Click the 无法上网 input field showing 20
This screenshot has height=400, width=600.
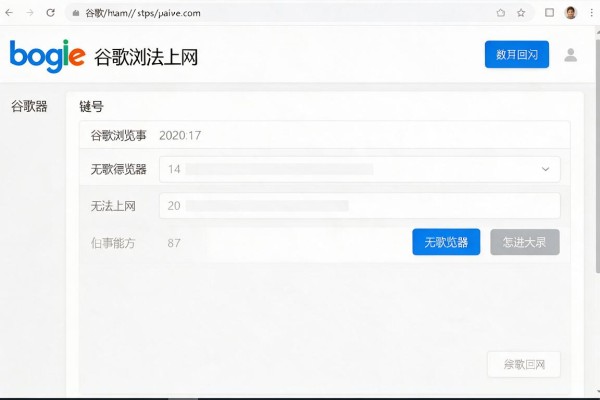(x=360, y=206)
